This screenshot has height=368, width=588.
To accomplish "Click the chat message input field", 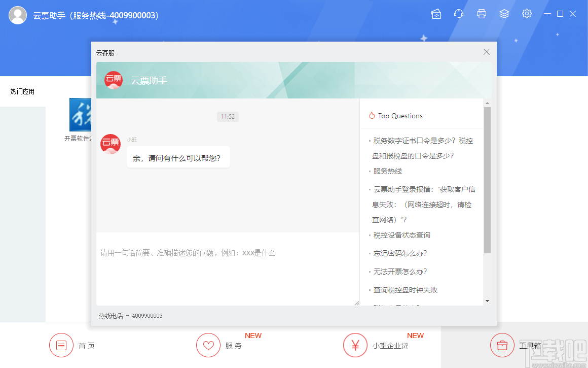I will tap(228, 269).
